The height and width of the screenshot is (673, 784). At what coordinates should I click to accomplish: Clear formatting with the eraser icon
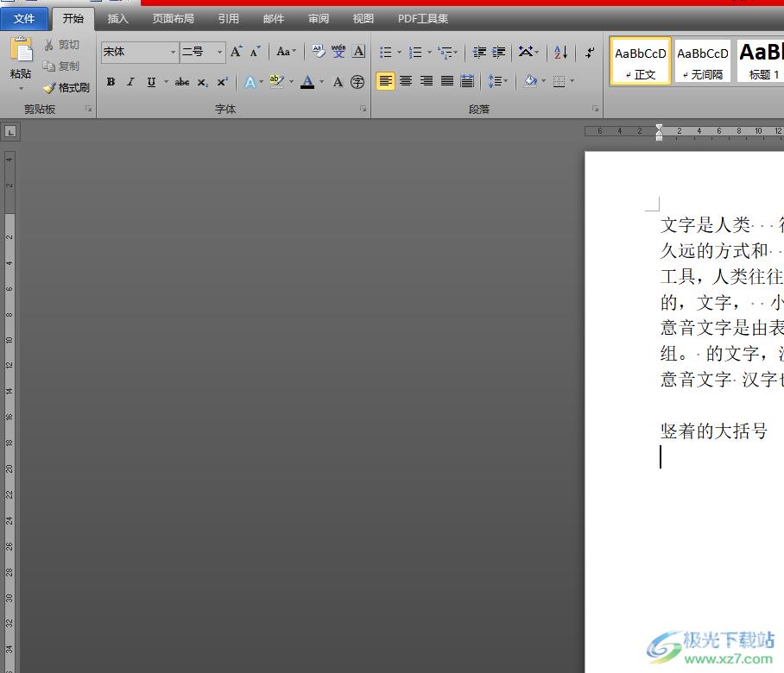click(x=318, y=51)
